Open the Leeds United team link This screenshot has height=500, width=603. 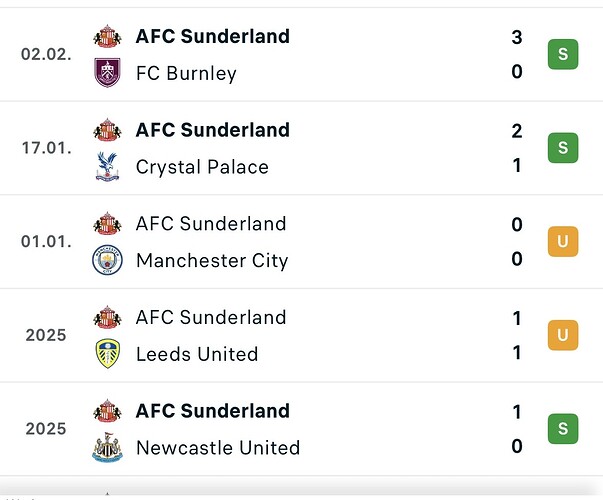click(197, 354)
